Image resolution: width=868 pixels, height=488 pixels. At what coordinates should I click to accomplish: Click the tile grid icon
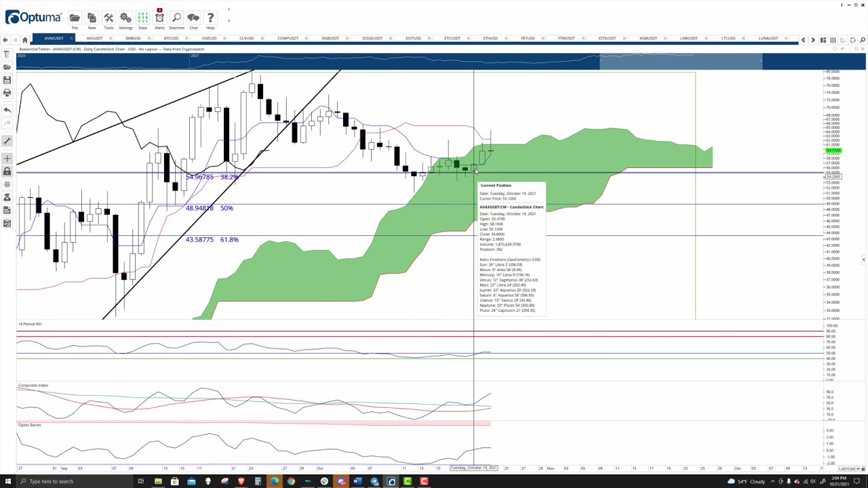833,40
